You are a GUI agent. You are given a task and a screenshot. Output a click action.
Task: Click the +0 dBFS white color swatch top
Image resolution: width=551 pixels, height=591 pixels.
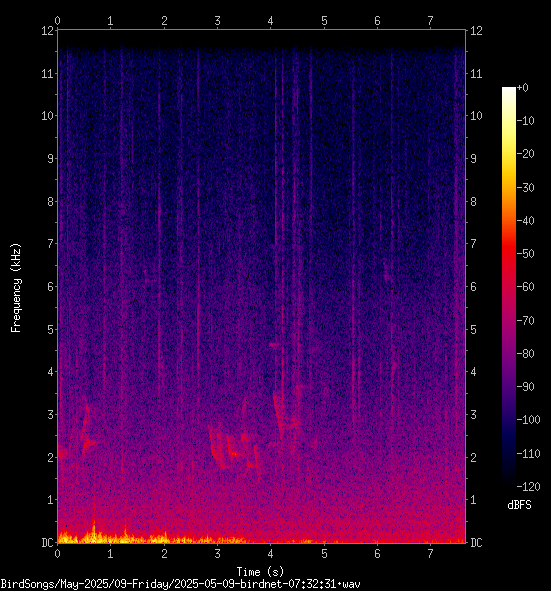[x=509, y=89]
